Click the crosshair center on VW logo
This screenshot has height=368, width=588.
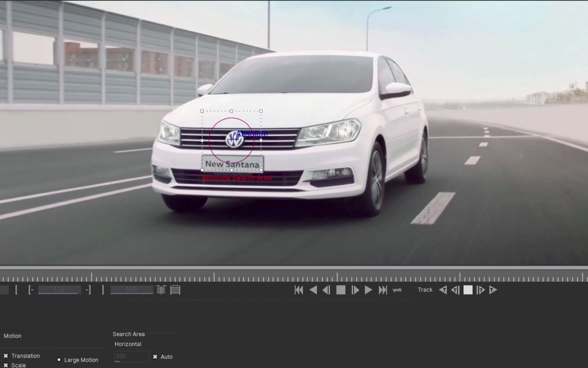coord(233,139)
